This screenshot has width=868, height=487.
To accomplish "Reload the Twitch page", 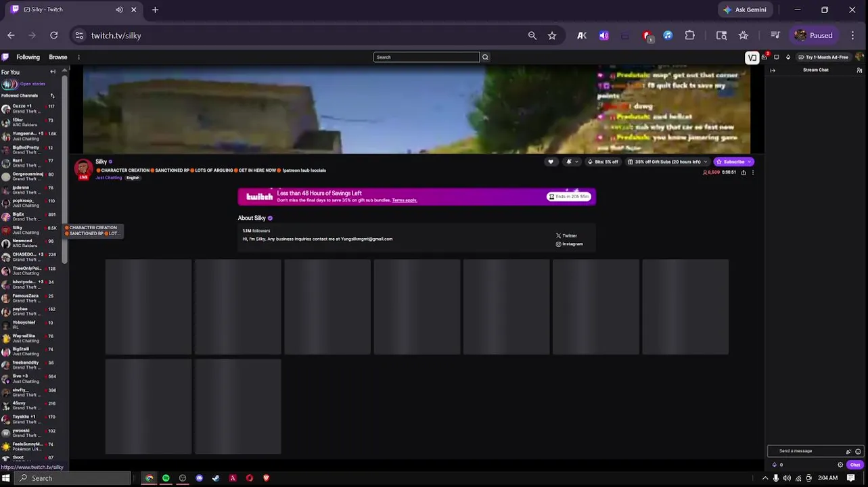I will tap(53, 35).
